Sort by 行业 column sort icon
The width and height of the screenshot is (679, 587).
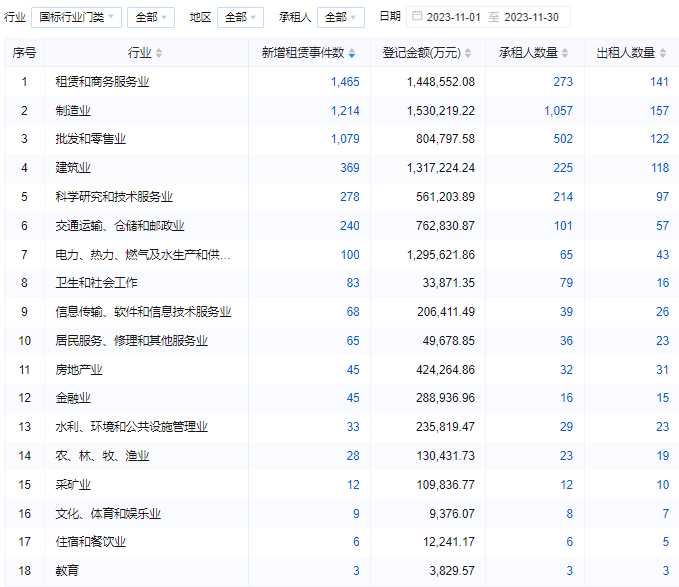coord(159,53)
